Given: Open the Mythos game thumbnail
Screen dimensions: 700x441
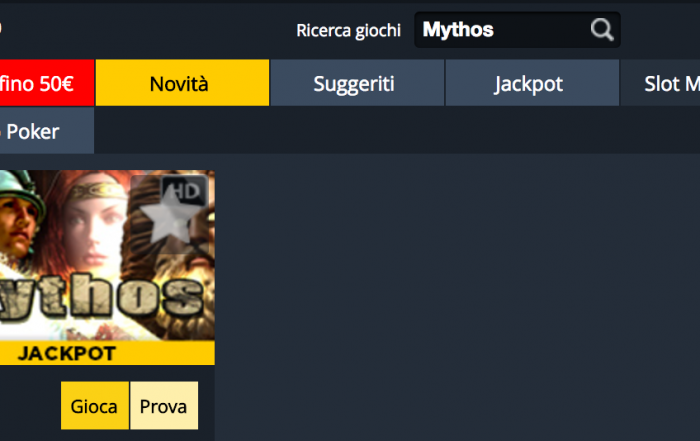Looking at the screenshot, I should click(107, 255).
